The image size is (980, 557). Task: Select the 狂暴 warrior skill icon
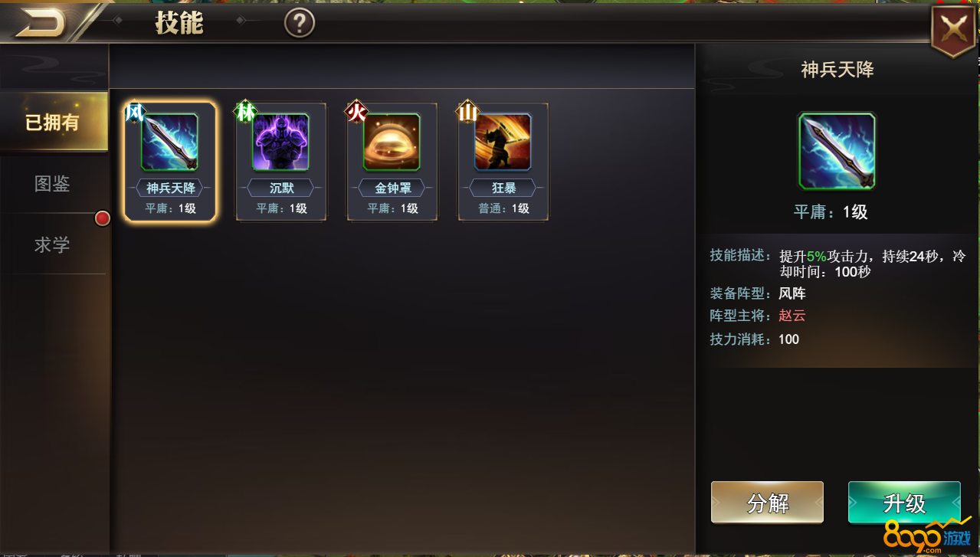(x=503, y=142)
